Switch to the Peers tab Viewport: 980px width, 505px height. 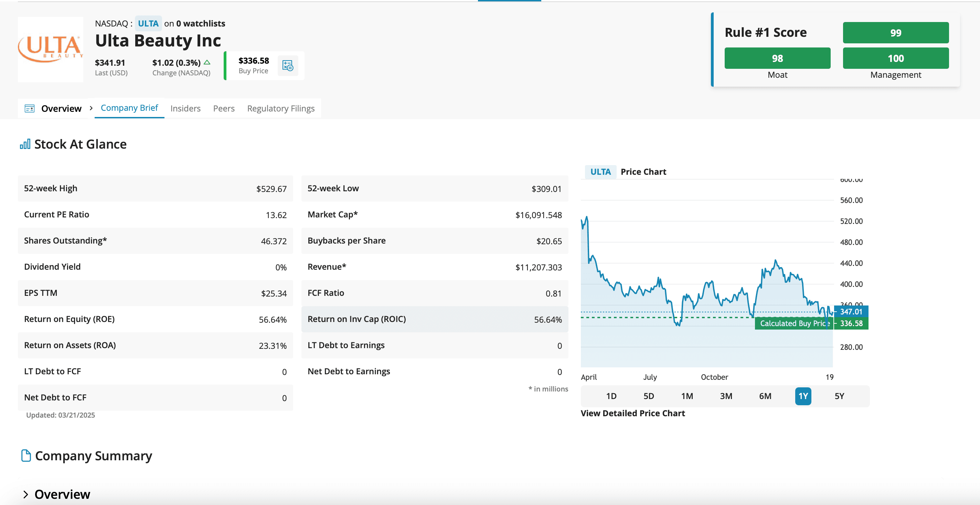[x=224, y=109]
